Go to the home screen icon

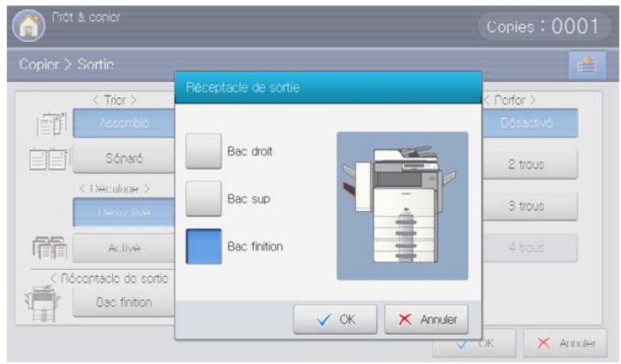(x=28, y=26)
